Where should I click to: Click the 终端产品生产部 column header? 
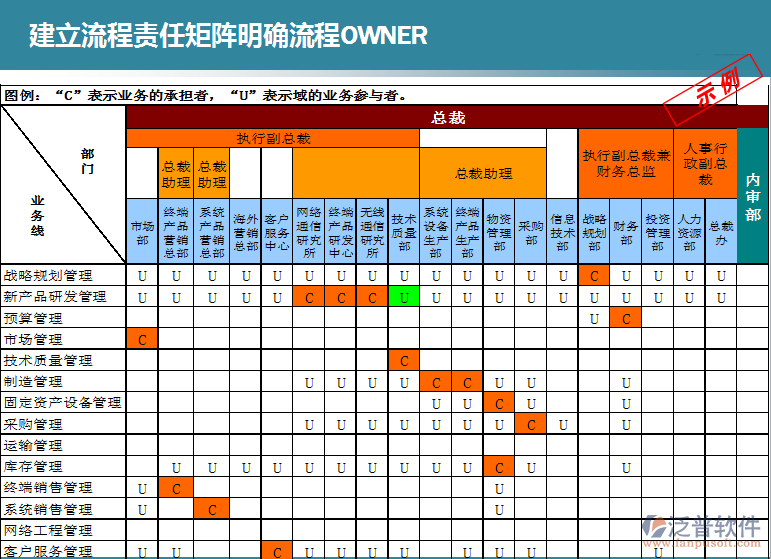pos(467,231)
